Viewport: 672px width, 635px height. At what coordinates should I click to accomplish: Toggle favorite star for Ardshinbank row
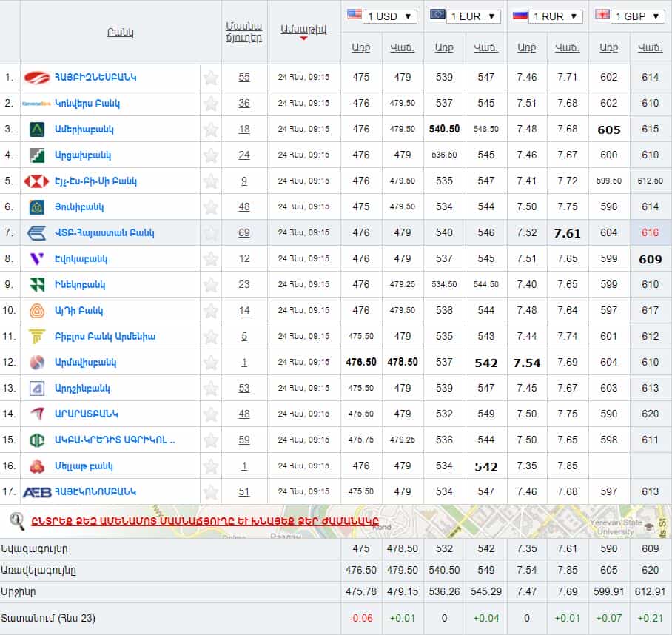click(211, 389)
